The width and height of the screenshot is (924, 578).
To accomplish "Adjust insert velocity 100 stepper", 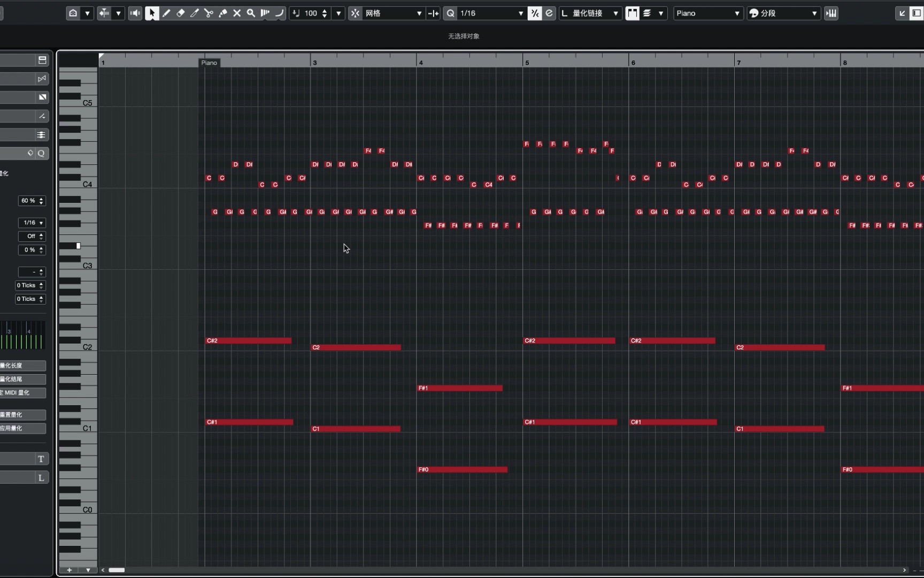I will 325,13.
